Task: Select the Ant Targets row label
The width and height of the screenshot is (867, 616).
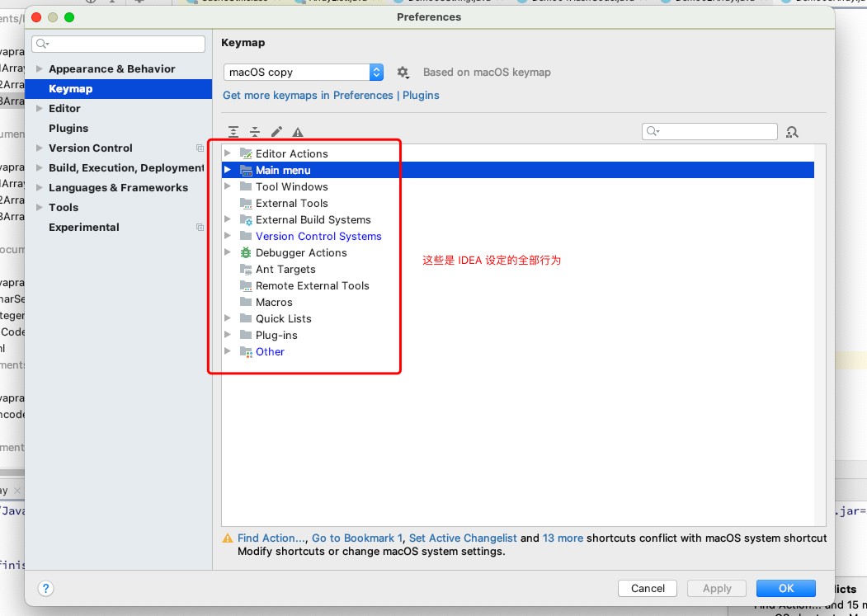Action: 286,270
